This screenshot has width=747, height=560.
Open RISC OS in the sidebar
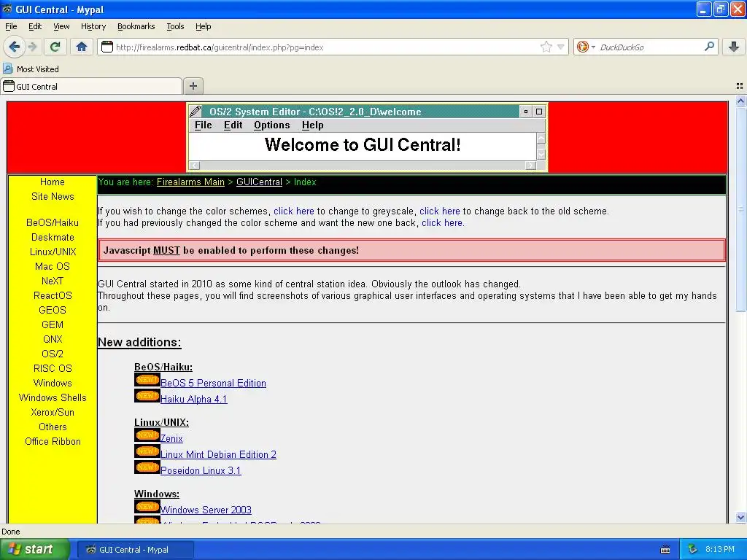pos(53,368)
